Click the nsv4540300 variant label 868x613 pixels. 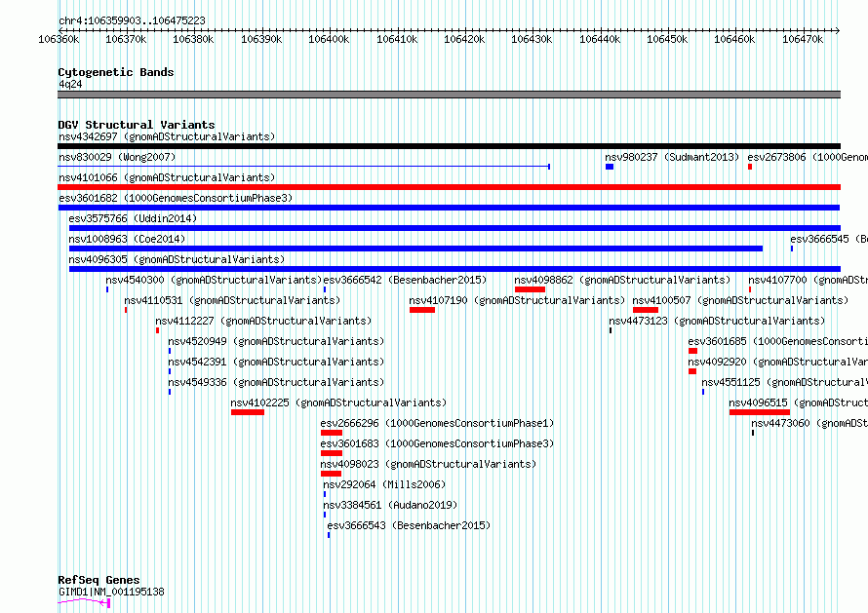[x=214, y=280]
